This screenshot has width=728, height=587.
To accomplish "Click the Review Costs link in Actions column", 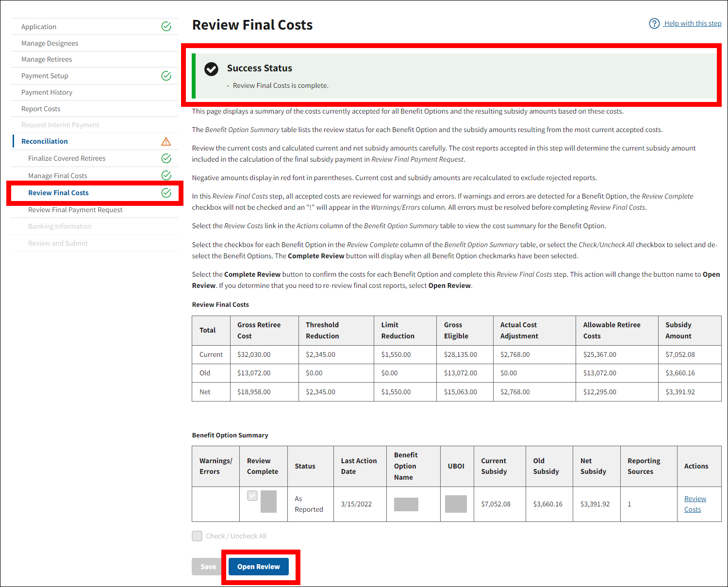I will (x=695, y=504).
